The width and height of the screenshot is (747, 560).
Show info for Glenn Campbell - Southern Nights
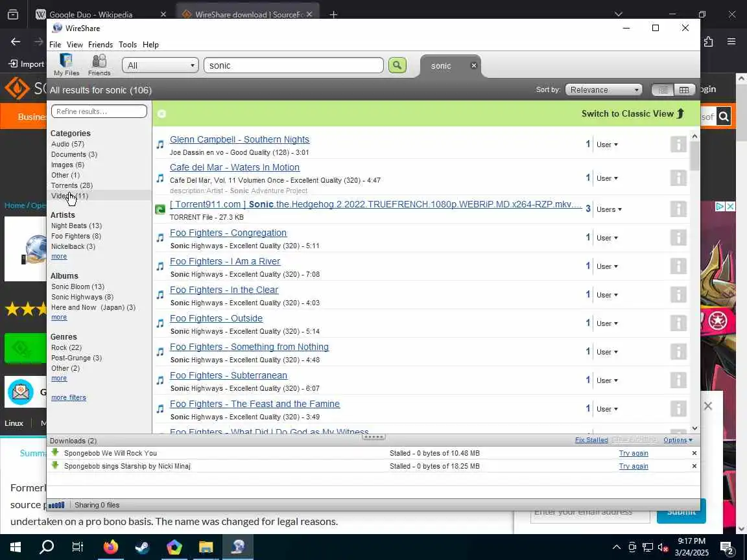(x=678, y=145)
